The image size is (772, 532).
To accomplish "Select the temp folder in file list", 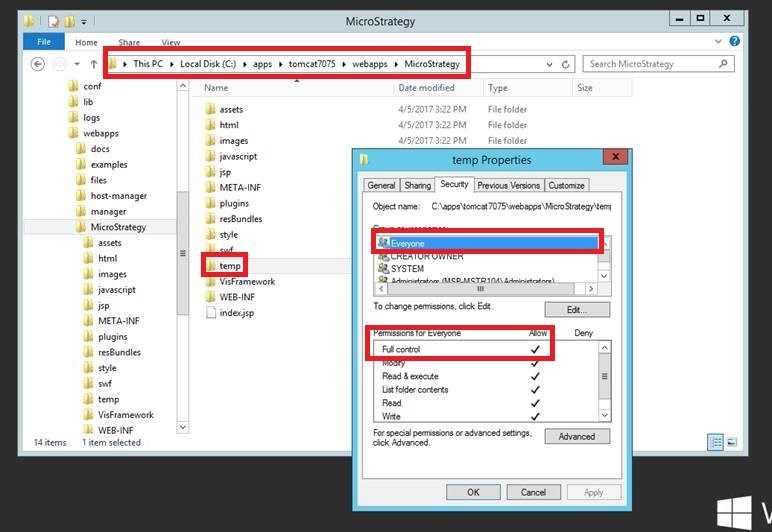I will tap(230, 266).
